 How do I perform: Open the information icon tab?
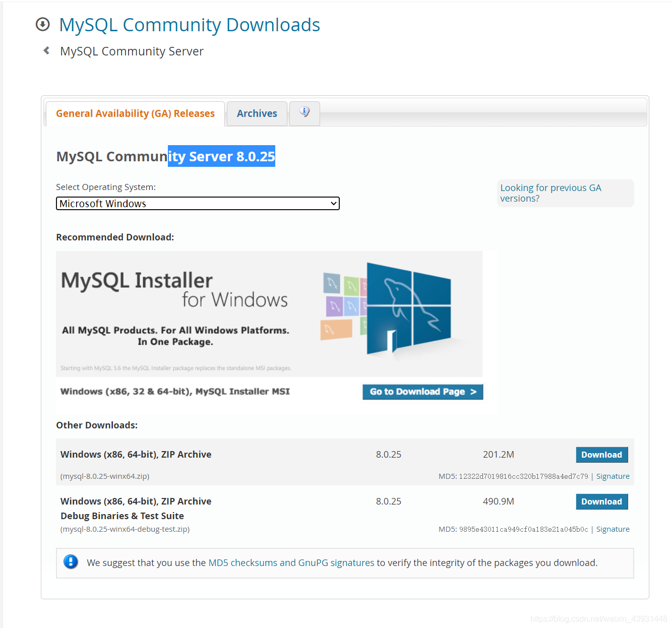pos(304,113)
